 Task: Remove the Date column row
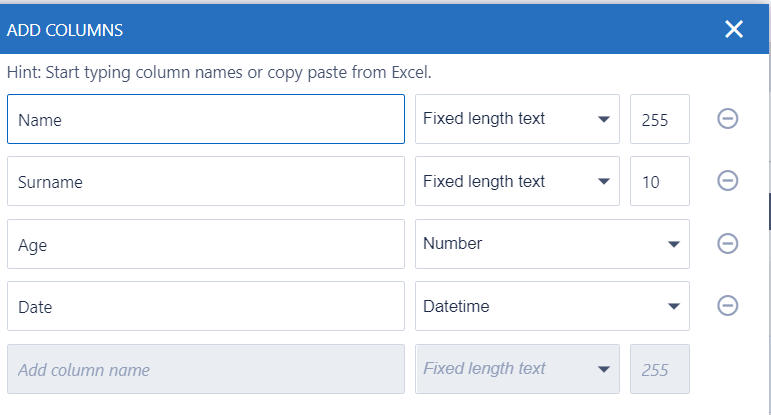point(728,306)
